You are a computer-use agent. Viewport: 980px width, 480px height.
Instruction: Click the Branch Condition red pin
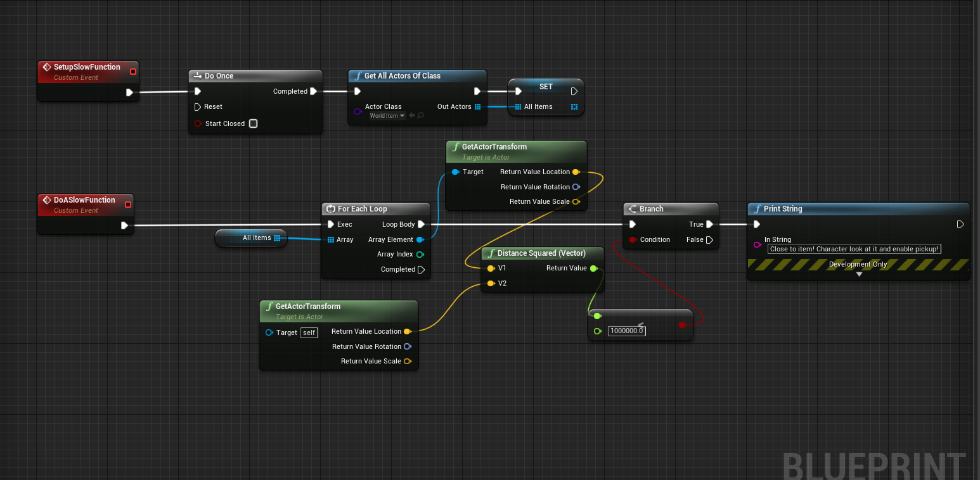click(633, 239)
